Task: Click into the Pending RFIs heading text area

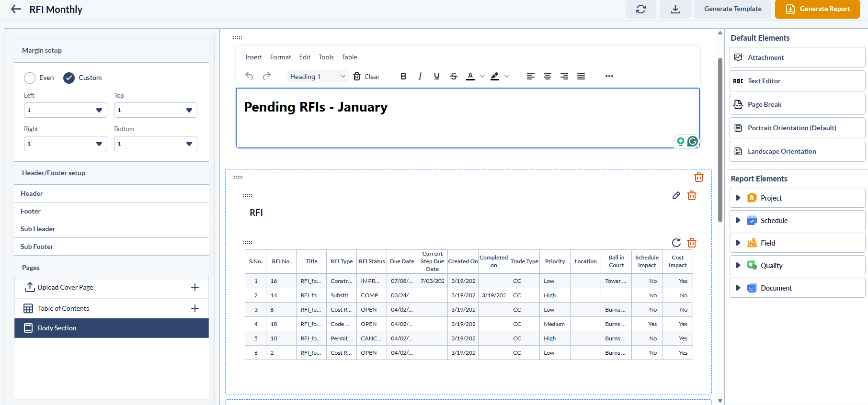Action: 468,118
